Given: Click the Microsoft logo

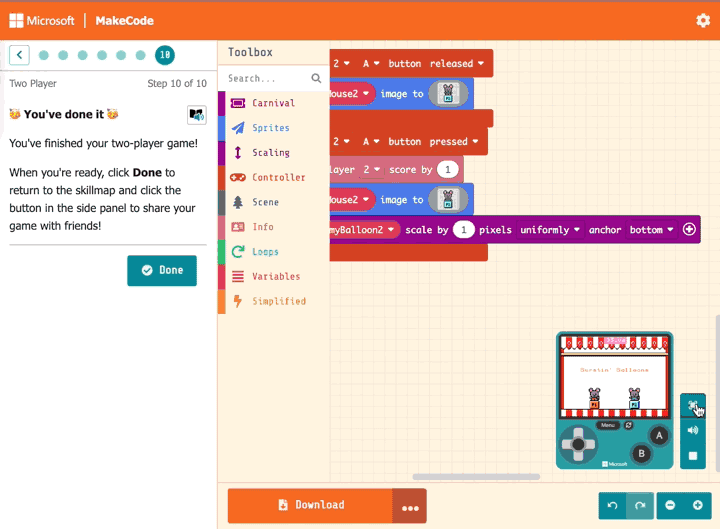Looking at the screenshot, I should 42,21.
